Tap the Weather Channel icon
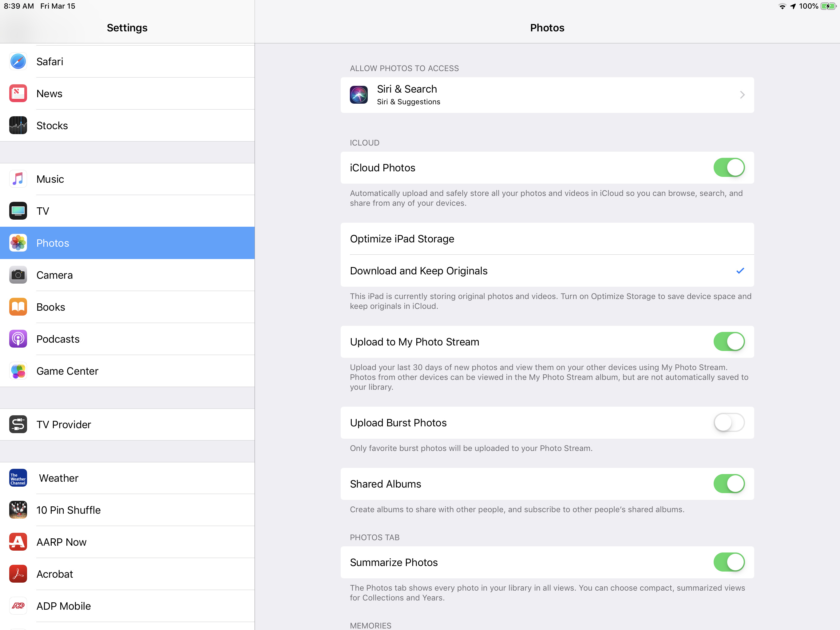Screen dimensions: 840x630 pyautogui.click(x=18, y=478)
